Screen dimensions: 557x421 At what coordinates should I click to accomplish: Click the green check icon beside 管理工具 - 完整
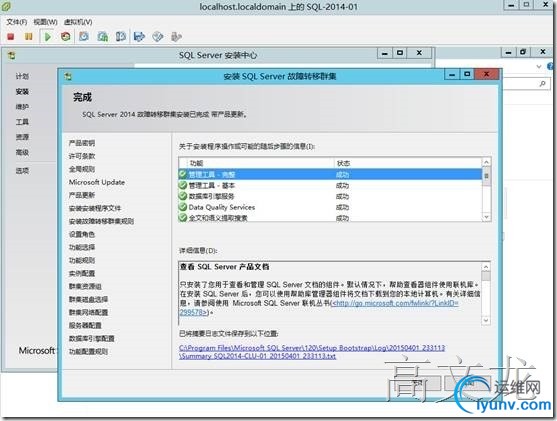[183, 174]
